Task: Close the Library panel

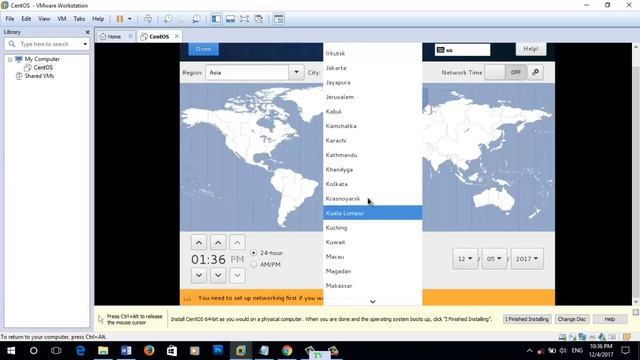Action: coord(87,32)
